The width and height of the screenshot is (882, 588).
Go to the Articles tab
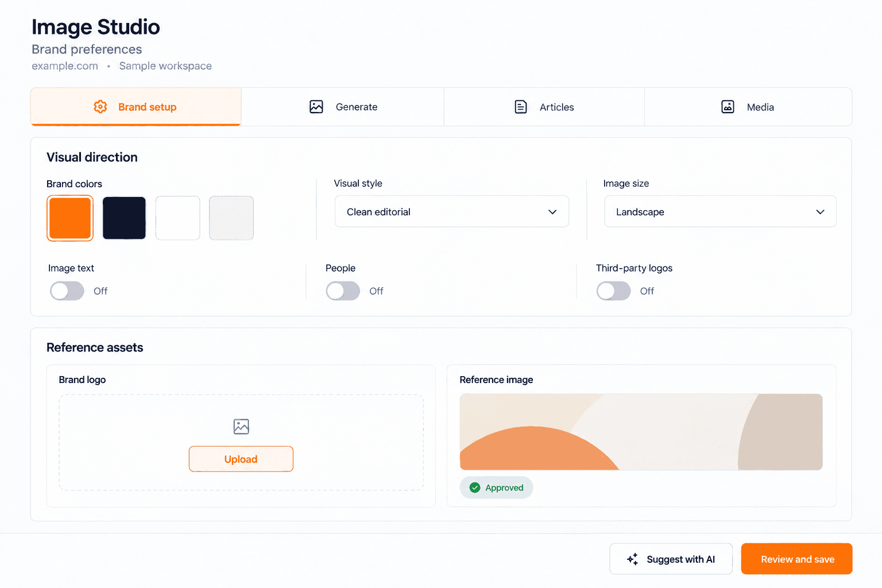(544, 107)
